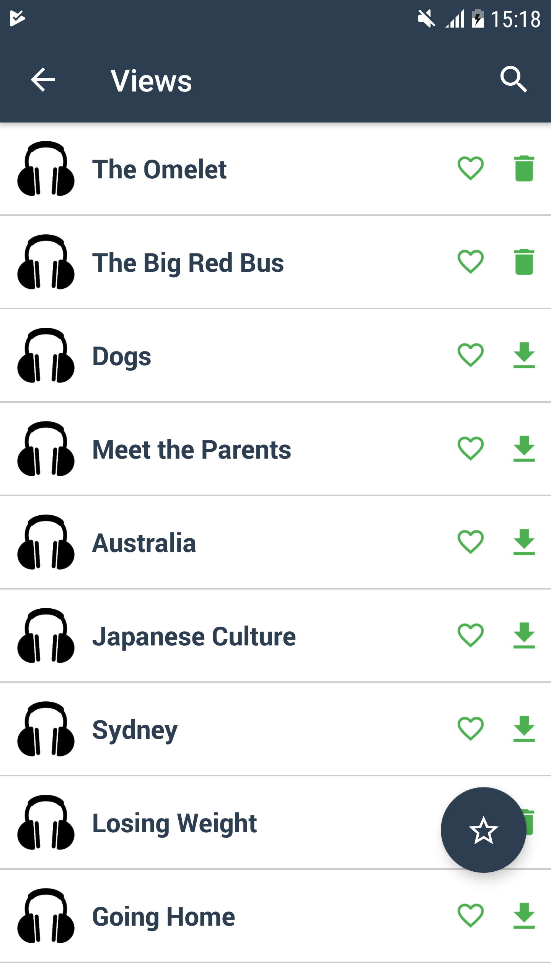551x980 pixels.
Task: Select the Sydney list entry title
Action: 135,730
